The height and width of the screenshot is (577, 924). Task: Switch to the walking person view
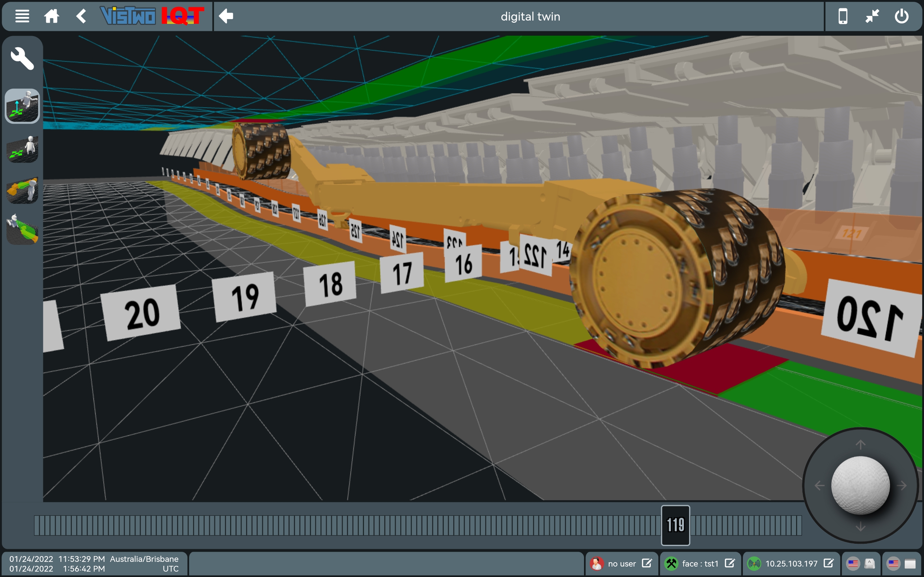22,149
